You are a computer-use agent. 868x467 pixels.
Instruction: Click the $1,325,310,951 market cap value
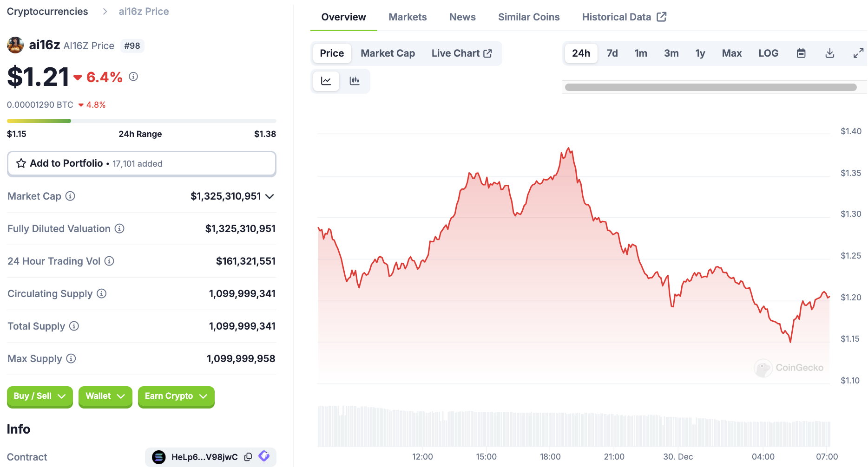[x=226, y=196]
